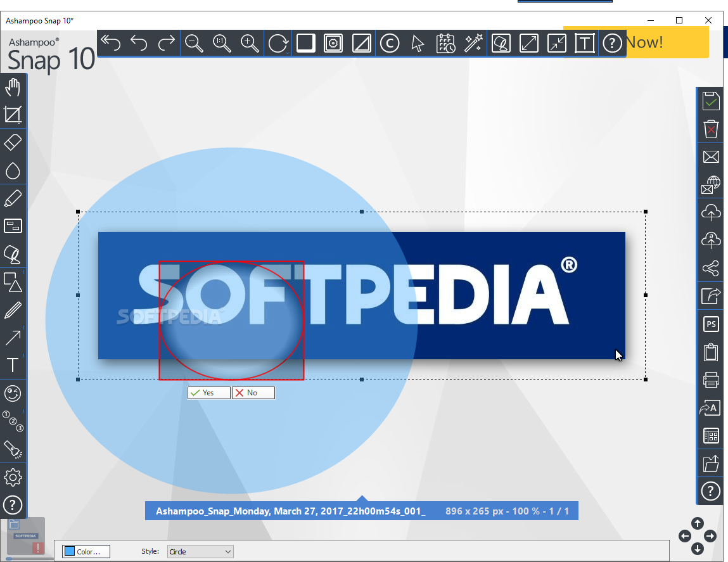The image size is (728, 562).
Task: Insert date and time stamp
Action: (445, 43)
